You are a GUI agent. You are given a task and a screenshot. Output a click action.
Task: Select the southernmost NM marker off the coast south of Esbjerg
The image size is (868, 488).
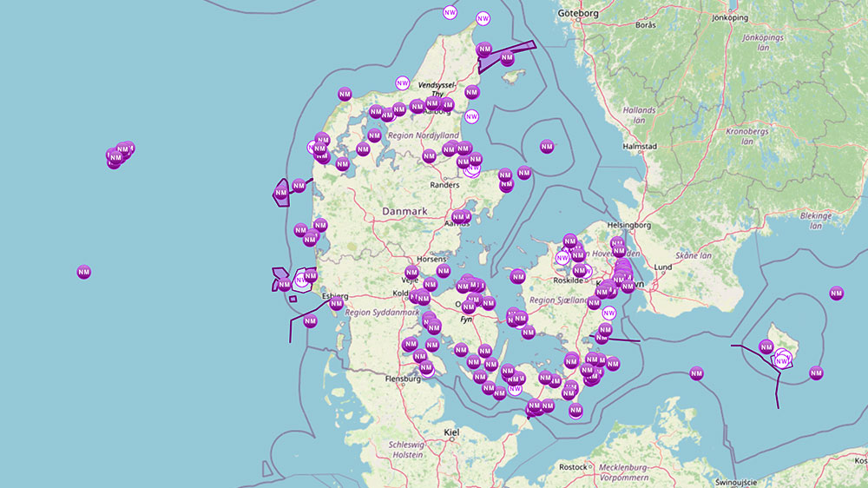(x=310, y=321)
